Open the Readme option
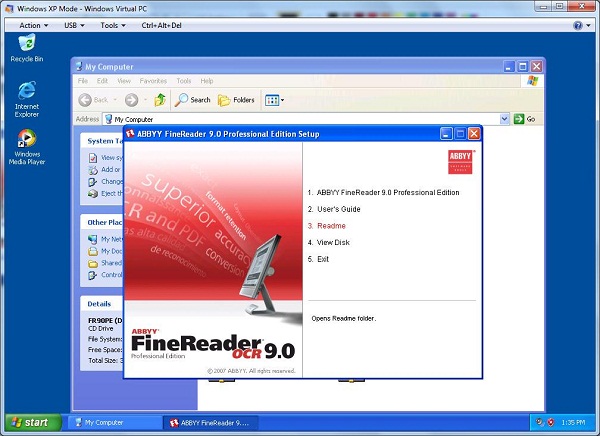Screen dimensions: 600x436 click(x=327, y=226)
